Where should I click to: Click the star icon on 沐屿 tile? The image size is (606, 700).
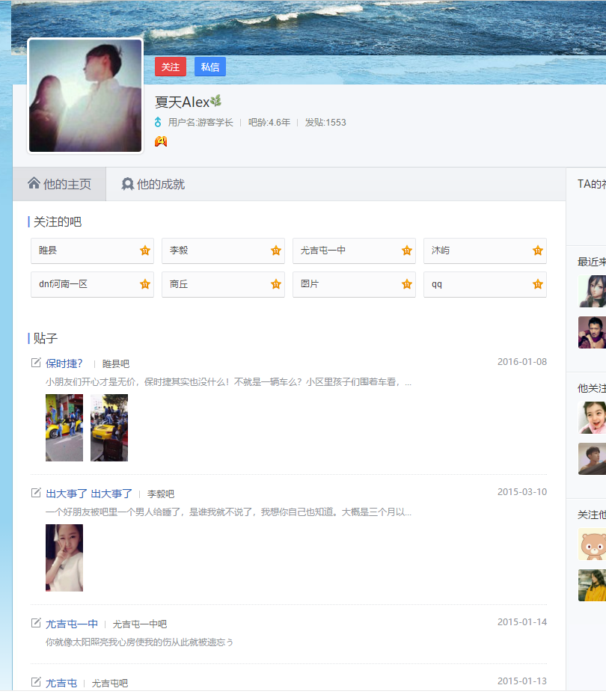click(x=538, y=251)
